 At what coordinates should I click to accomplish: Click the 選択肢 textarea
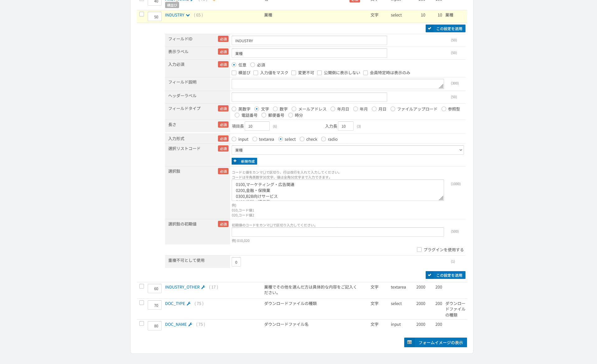tap(338, 190)
